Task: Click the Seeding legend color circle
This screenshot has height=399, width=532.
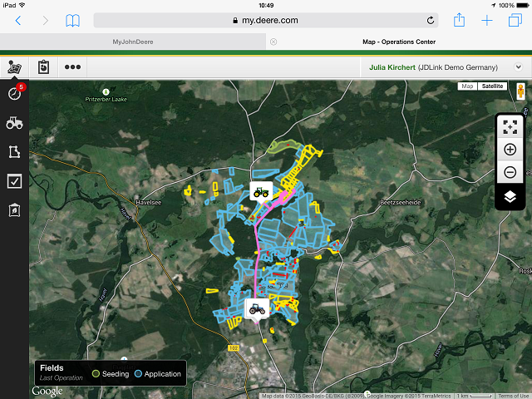Action: click(96, 374)
